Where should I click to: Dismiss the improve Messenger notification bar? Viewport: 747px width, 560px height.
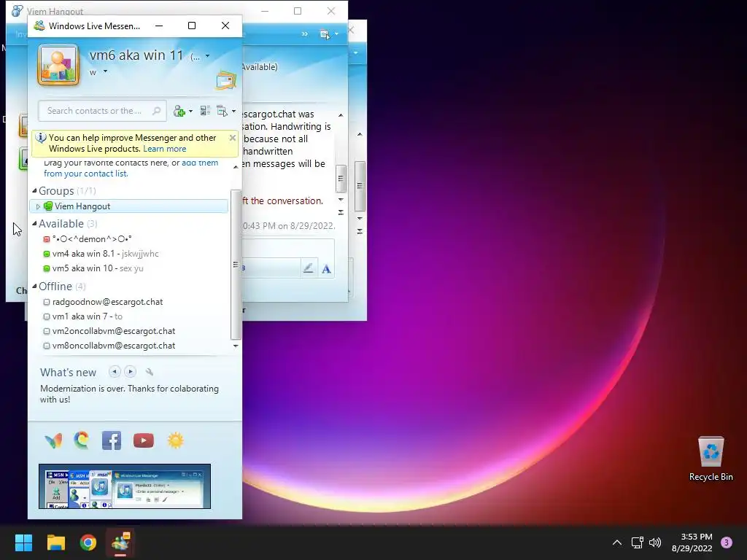(233, 138)
